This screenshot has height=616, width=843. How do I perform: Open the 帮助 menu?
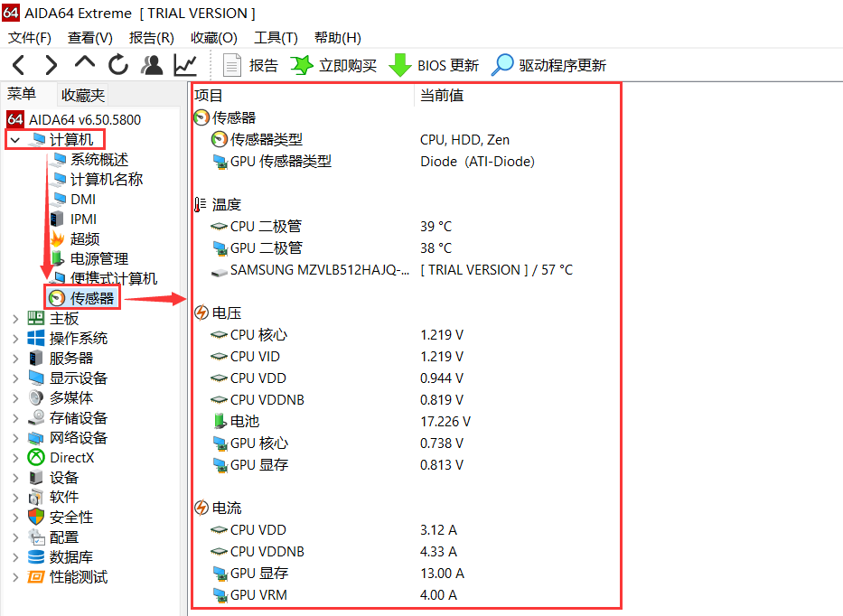(x=336, y=38)
